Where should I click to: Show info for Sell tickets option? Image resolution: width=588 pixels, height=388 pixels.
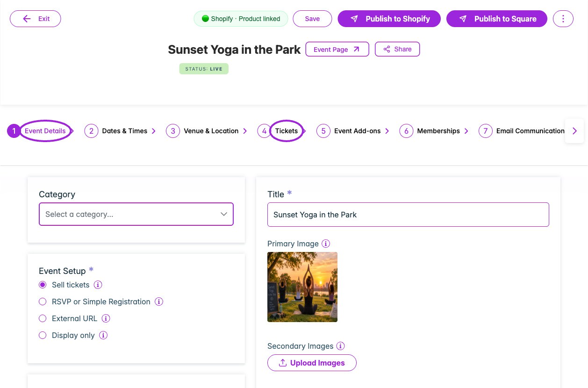point(98,285)
